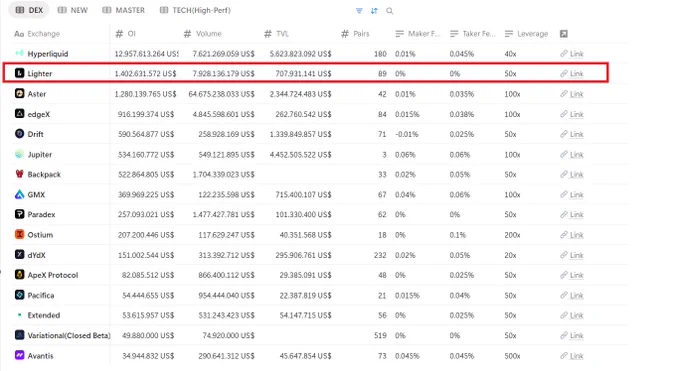680x371 pixels.
Task: Open the Exchange column header menu
Action: pos(37,34)
